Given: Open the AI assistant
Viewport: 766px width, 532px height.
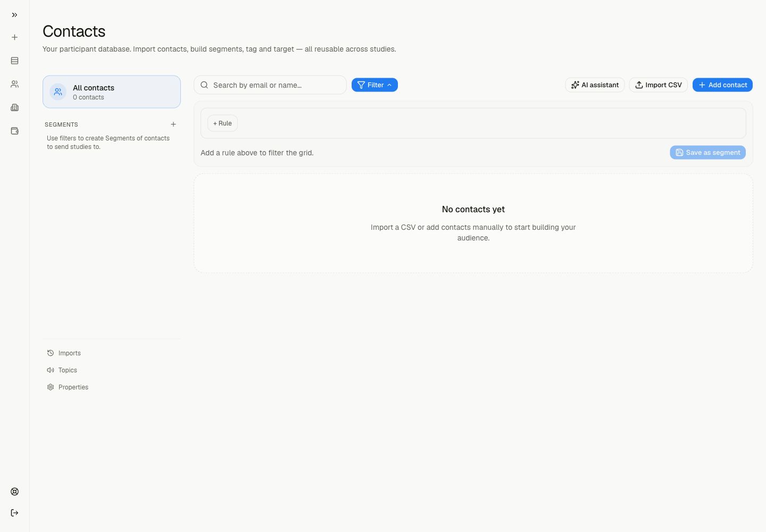Looking at the screenshot, I should [x=595, y=85].
